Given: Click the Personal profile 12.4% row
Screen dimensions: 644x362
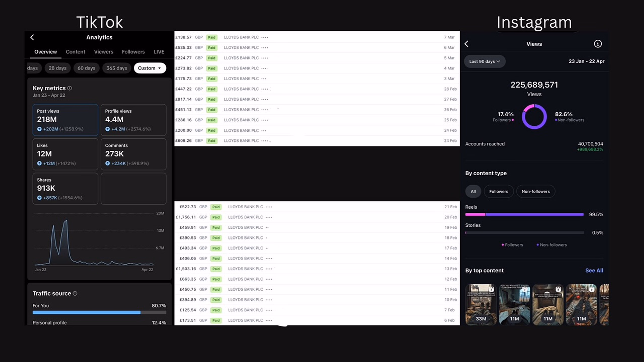Looking at the screenshot, I should click(x=99, y=323).
